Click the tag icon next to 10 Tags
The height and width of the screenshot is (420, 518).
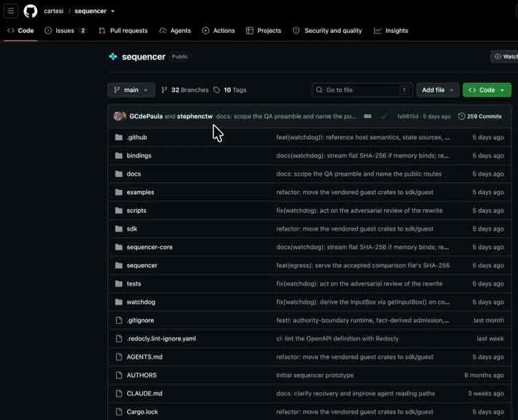coord(216,90)
